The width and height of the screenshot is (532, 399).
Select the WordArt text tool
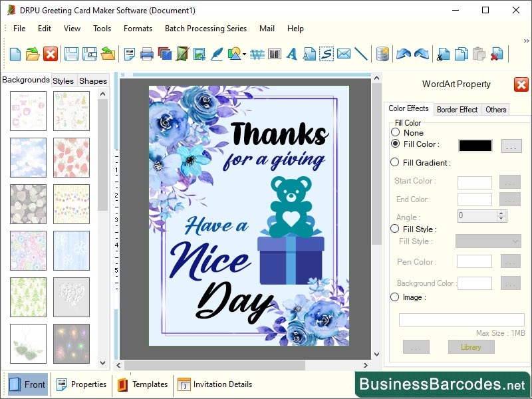point(257,54)
